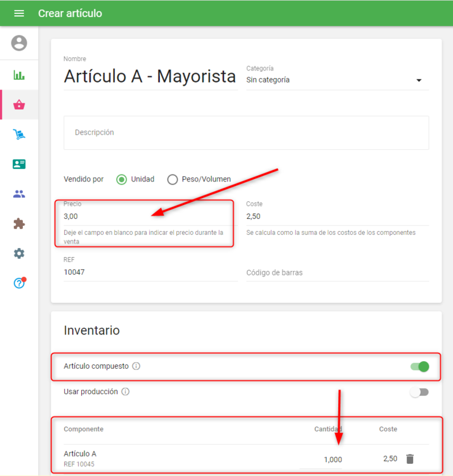Open the reports bar chart section
The height and width of the screenshot is (476, 453).
(x=19, y=76)
